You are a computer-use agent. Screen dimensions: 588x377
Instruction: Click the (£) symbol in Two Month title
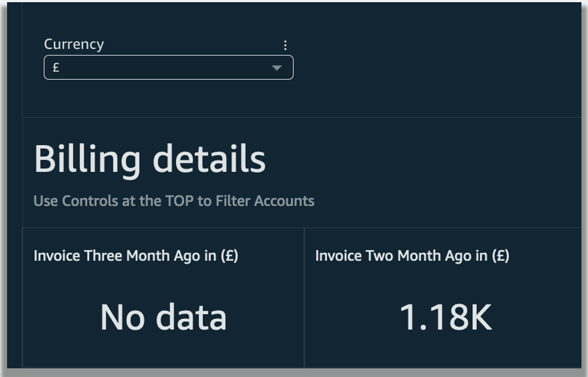(x=500, y=255)
